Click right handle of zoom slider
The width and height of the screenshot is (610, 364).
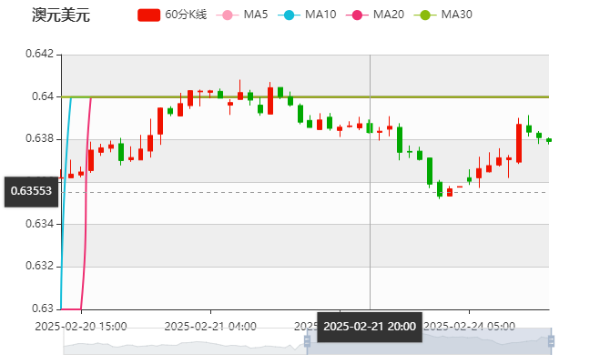(551, 341)
